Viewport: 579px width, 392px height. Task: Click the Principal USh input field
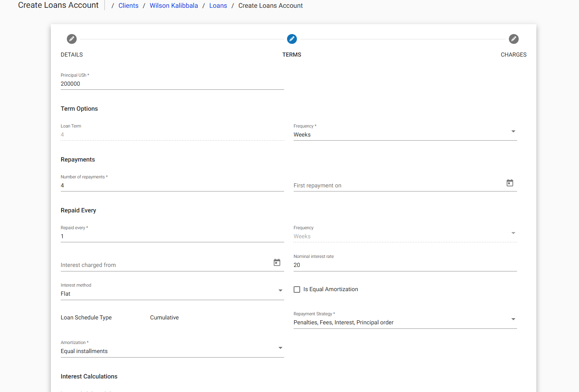pyautogui.click(x=172, y=84)
